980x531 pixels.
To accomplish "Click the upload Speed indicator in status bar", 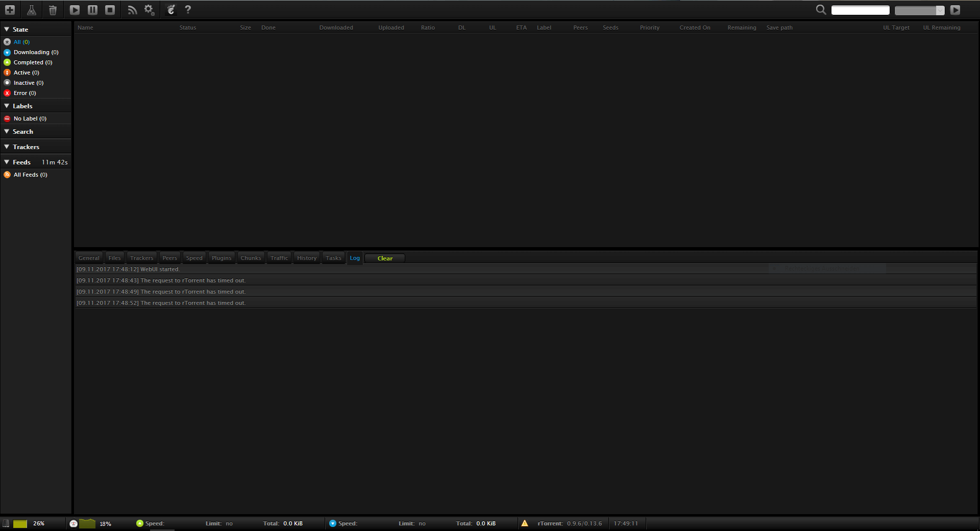I will [x=150, y=523].
